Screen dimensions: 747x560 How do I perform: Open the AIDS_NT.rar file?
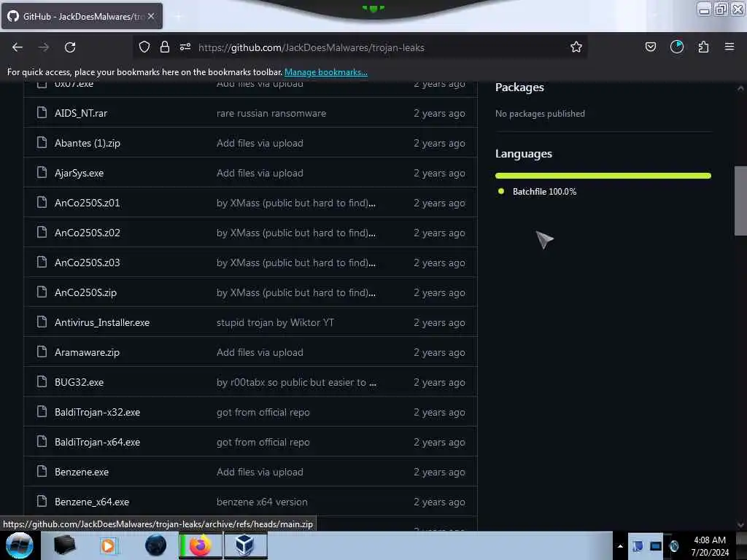[81, 113]
